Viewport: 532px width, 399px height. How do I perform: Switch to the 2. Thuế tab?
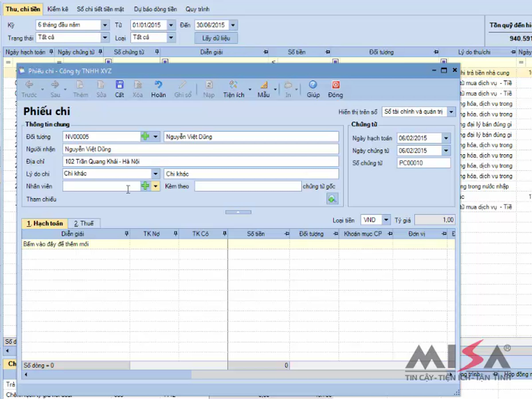tap(84, 223)
